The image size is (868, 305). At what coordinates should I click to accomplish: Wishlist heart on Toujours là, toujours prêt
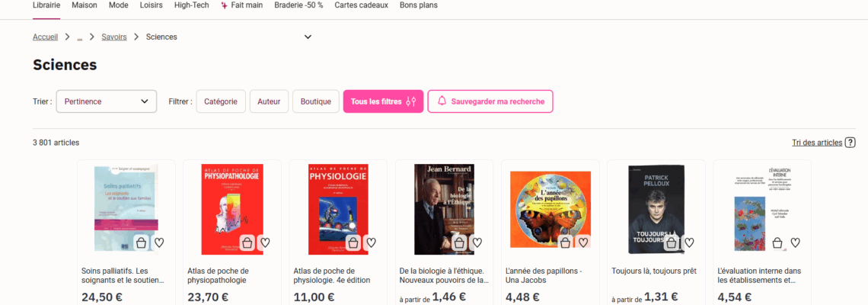pyautogui.click(x=689, y=243)
